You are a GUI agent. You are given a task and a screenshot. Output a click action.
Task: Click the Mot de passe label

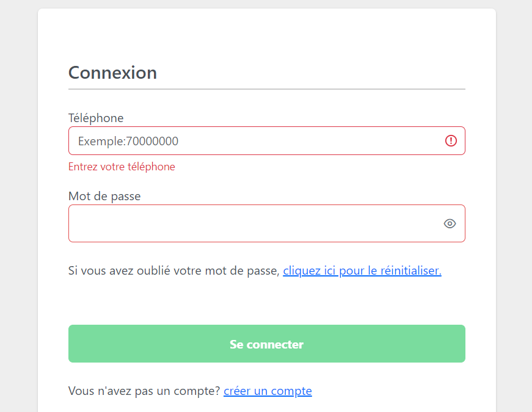click(104, 196)
